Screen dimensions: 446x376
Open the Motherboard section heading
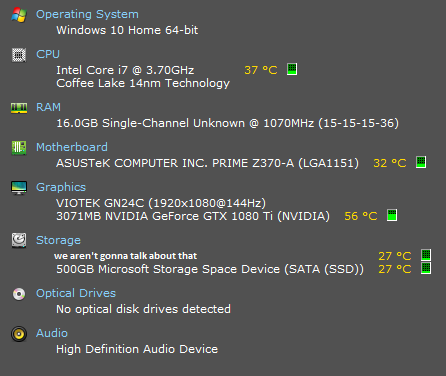pos(72,147)
